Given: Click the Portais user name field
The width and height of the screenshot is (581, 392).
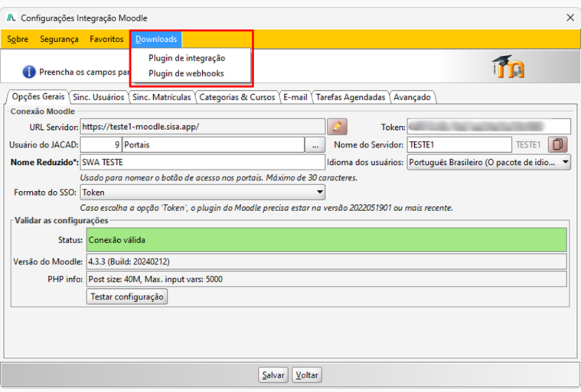Looking at the screenshot, I should pyautogui.click(x=213, y=145).
